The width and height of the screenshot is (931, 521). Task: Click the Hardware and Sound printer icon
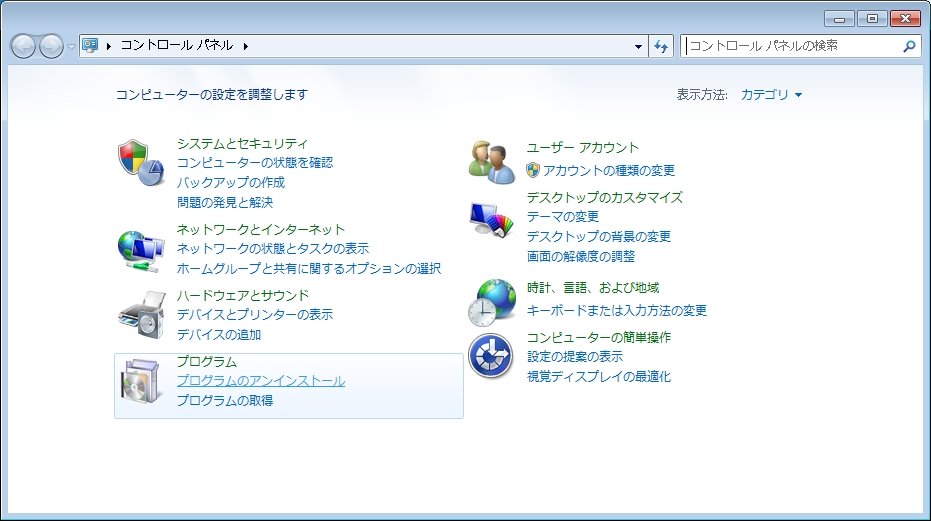click(x=141, y=315)
